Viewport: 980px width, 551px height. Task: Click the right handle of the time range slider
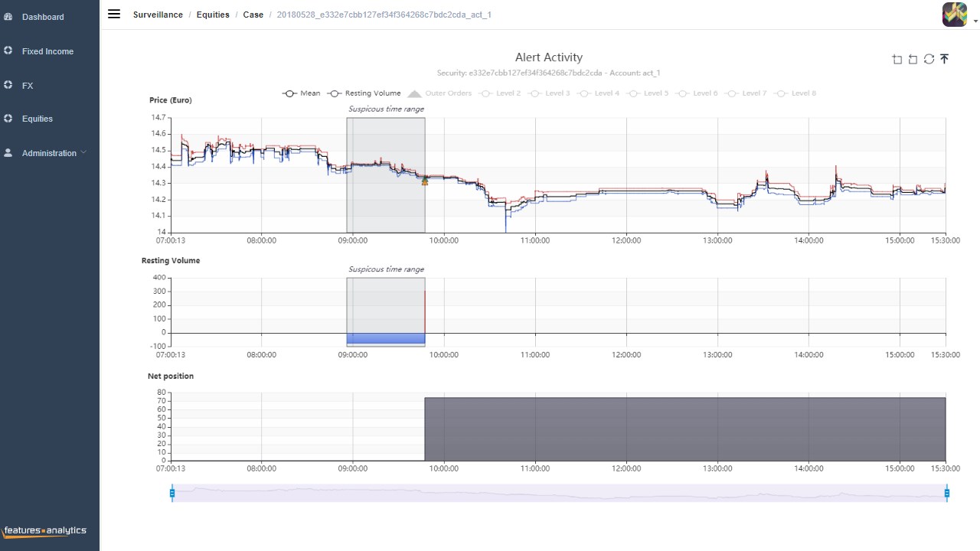[947, 494]
